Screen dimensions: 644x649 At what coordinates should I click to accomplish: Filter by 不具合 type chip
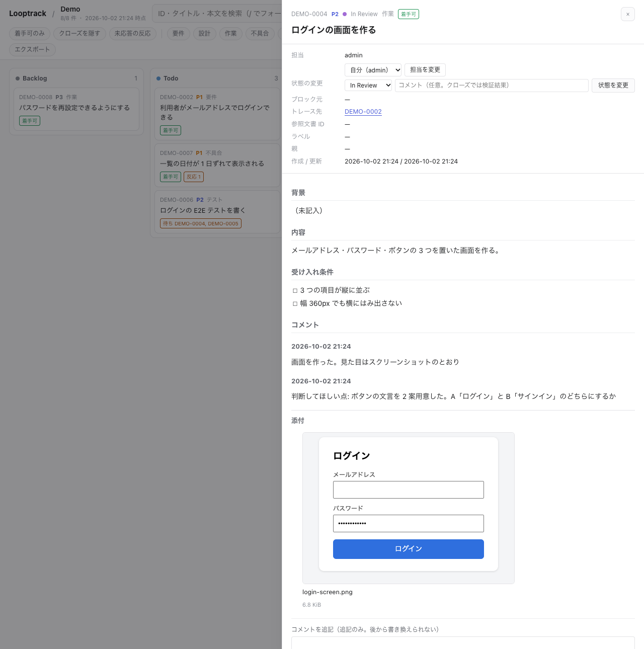(x=260, y=34)
